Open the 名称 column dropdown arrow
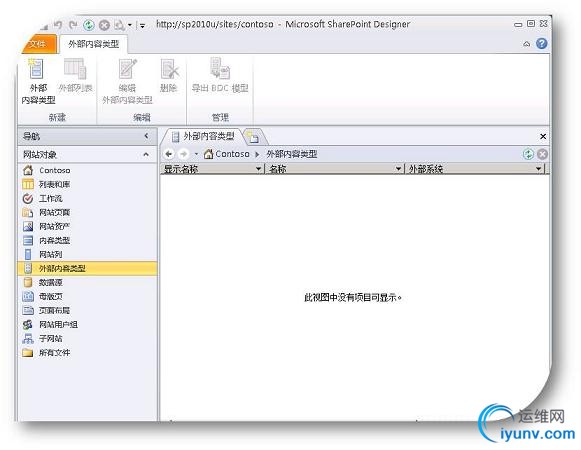The height and width of the screenshot is (450, 581). (x=398, y=169)
